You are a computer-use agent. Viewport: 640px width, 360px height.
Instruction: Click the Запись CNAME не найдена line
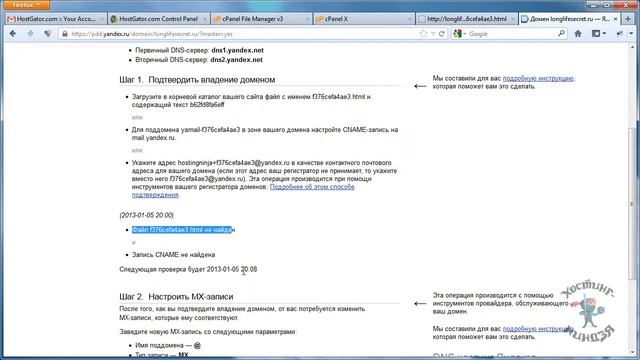173,255
